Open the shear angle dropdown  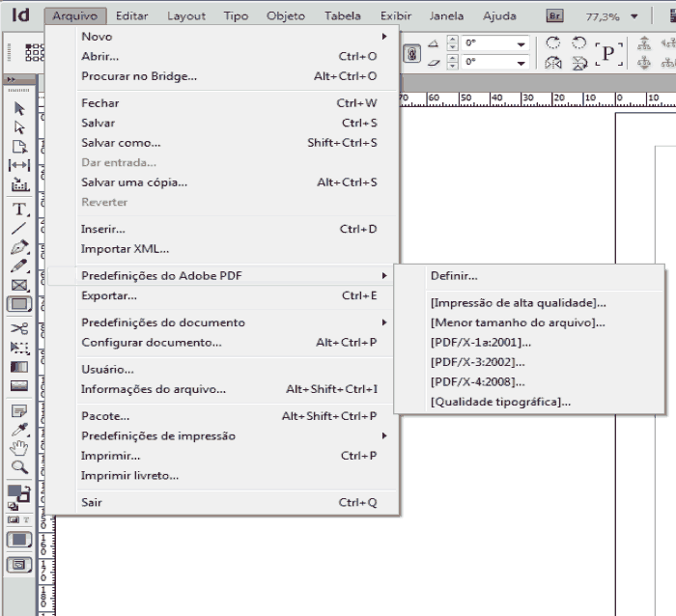pos(521,63)
